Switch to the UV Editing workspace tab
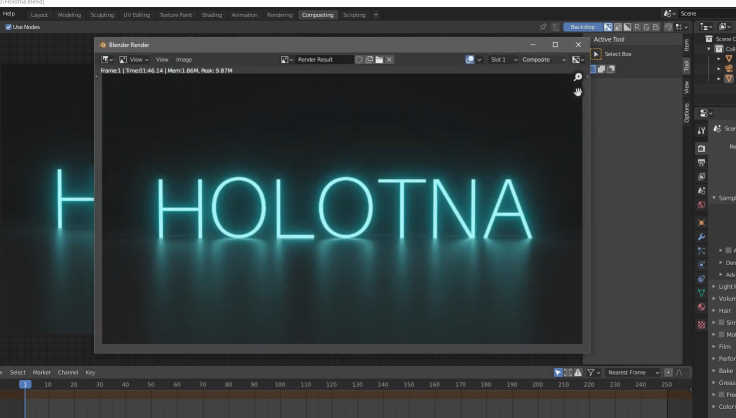Image resolution: width=736 pixels, height=418 pixels. point(137,15)
